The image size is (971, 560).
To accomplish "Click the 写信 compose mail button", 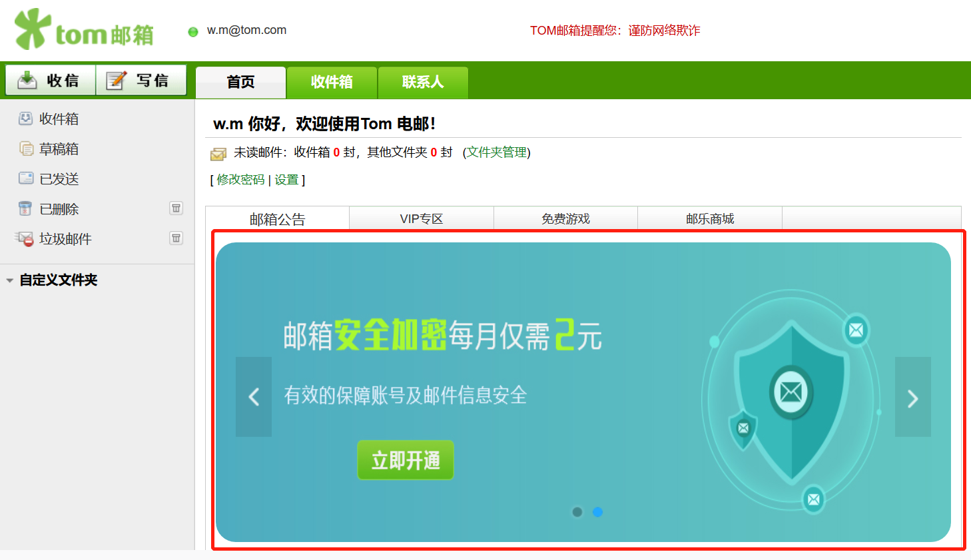I will click(x=141, y=81).
